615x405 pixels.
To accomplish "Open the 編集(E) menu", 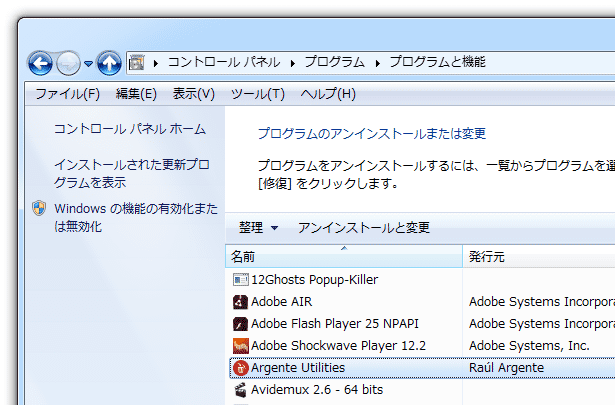I will pyautogui.click(x=136, y=94).
